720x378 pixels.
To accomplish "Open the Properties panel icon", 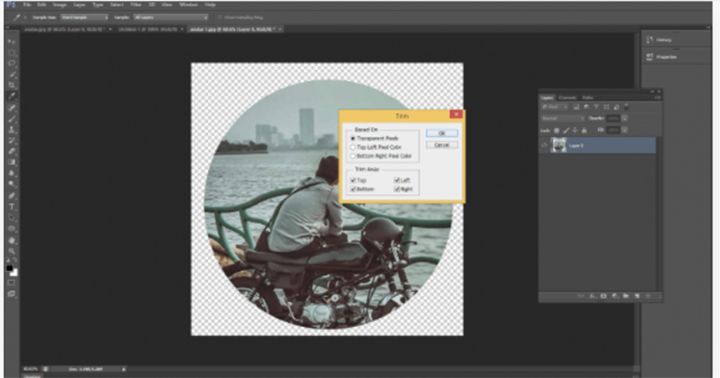I will [x=650, y=57].
